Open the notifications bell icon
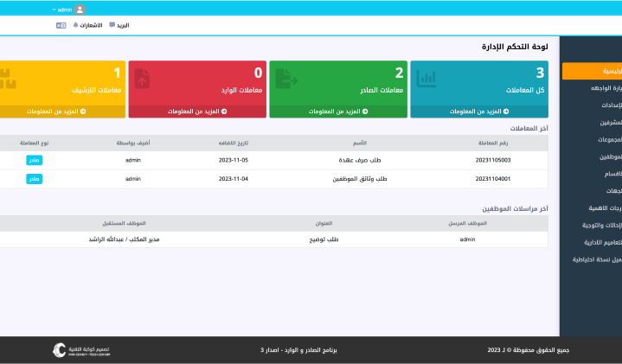The width and height of the screenshot is (622, 364). coord(75,25)
